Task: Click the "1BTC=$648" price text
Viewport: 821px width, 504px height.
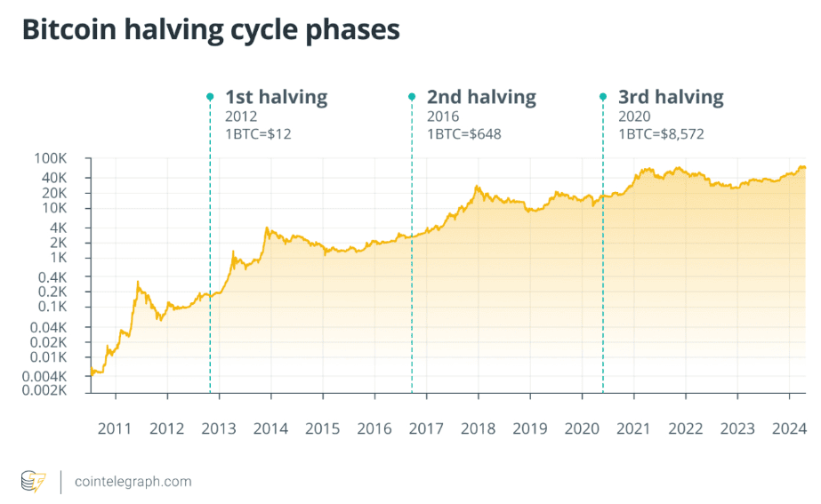Action: [465, 135]
